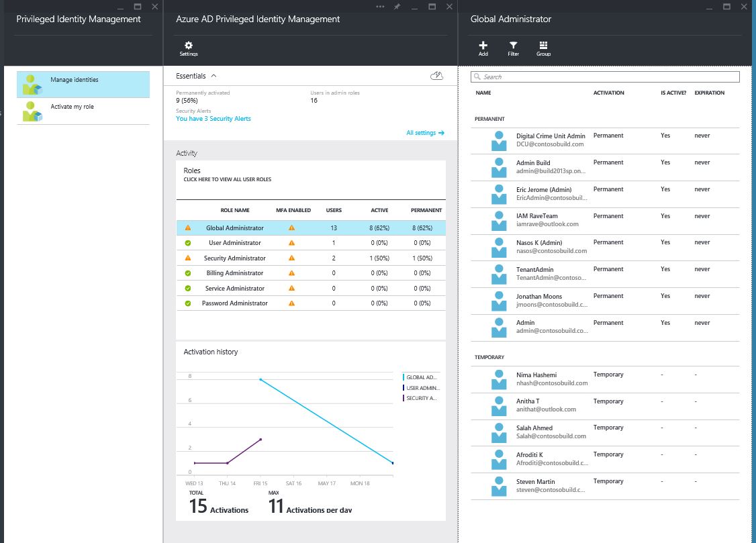Maximize the Global Administrator blade

(726, 7)
